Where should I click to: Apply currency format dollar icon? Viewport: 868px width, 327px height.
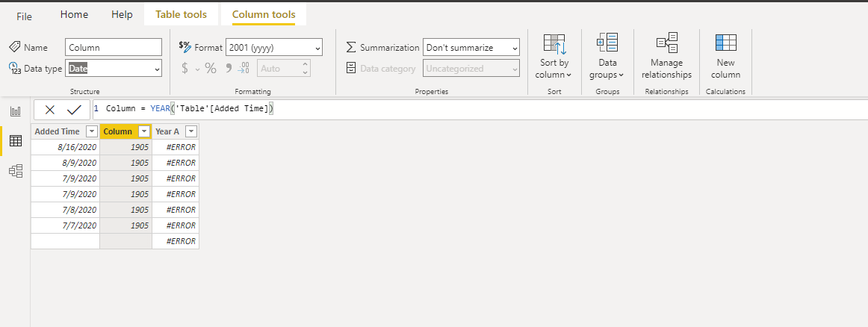(x=185, y=69)
